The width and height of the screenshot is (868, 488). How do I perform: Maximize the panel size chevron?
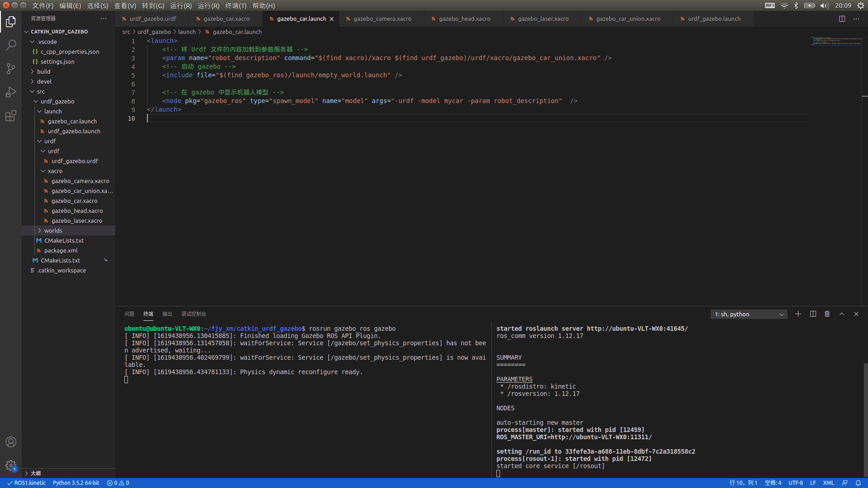[x=842, y=314]
